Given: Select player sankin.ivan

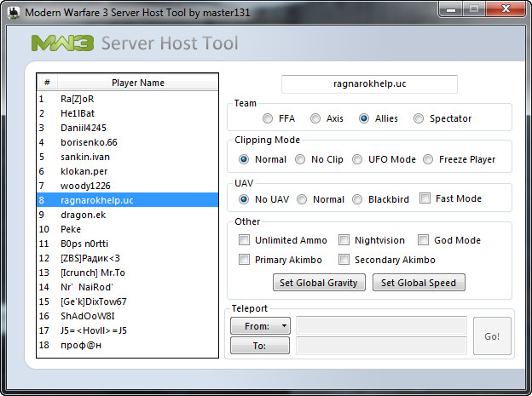Looking at the screenshot, I should pos(127,157).
